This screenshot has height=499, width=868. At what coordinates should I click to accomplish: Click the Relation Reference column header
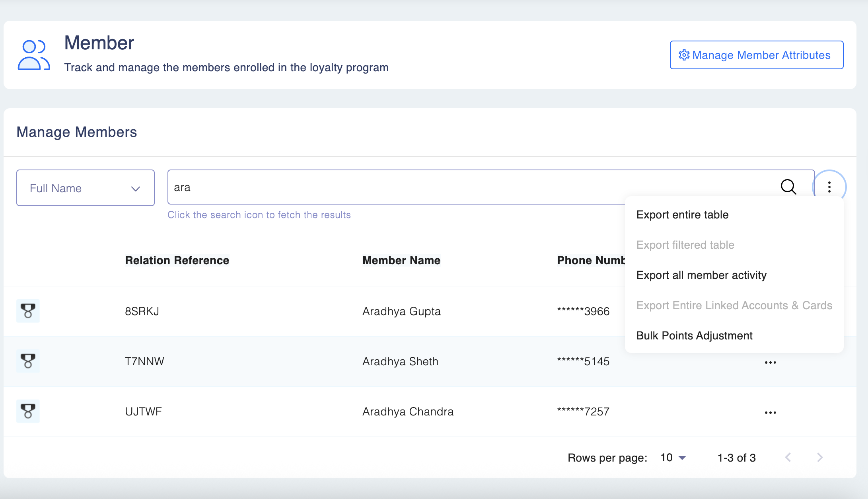[177, 260]
